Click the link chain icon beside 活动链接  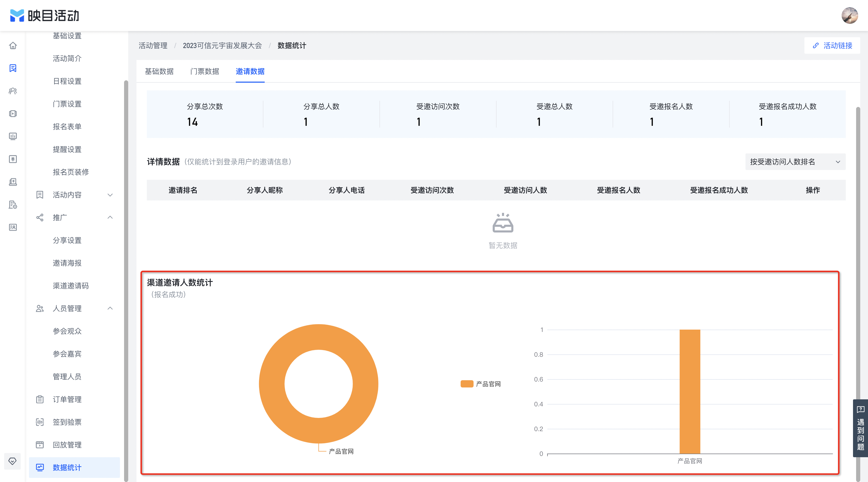point(816,45)
